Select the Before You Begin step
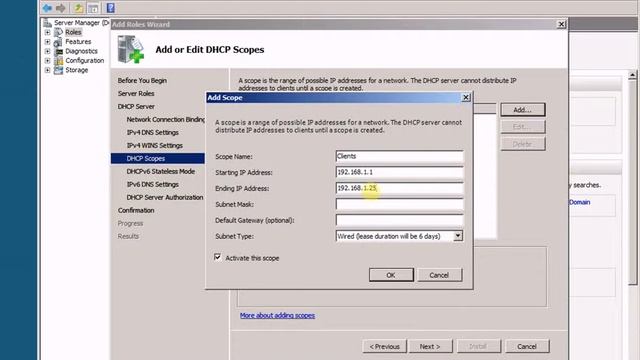 [142, 80]
